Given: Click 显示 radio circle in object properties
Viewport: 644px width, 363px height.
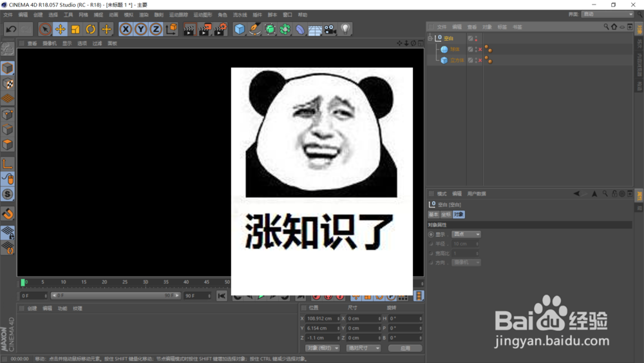Looking at the screenshot, I should [x=431, y=234].
